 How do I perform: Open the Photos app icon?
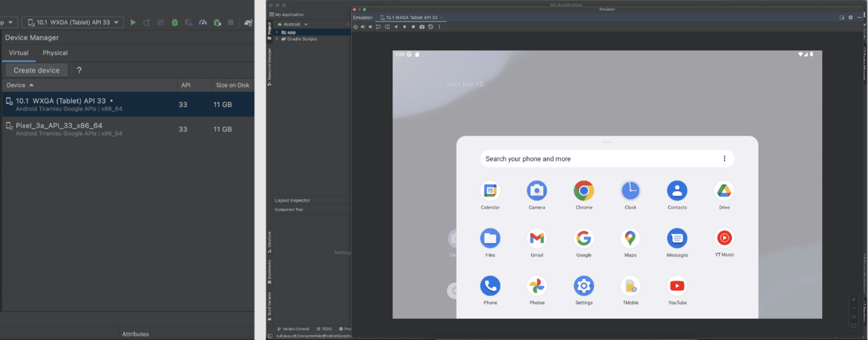[x=537, y=286]
